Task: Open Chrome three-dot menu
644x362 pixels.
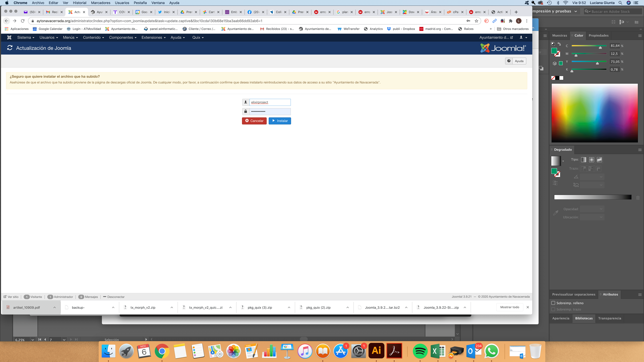Action: tap(527, 21)
